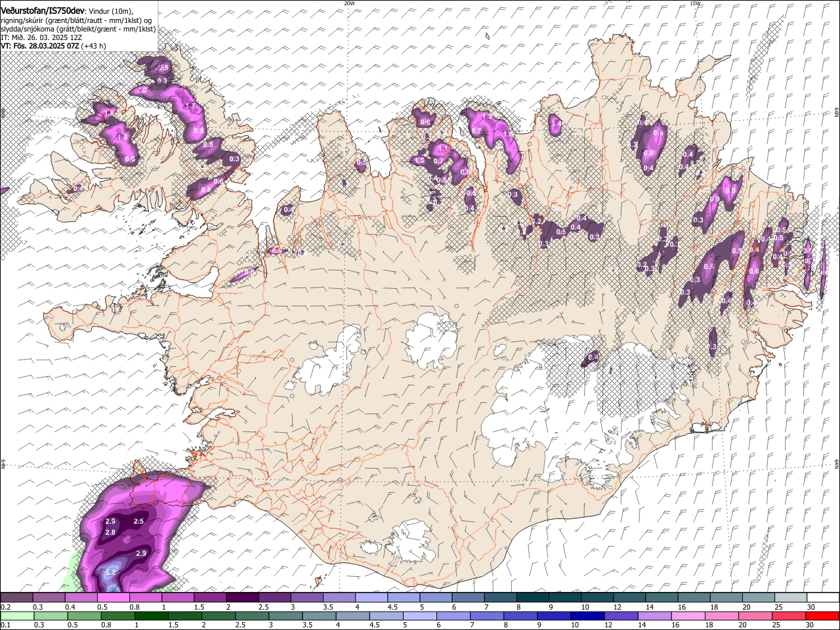840x630 pixels.
Task: Click the 'IT: Mið. 26. 03. 2025 12Z' line
Action: (x=41, y=37)
